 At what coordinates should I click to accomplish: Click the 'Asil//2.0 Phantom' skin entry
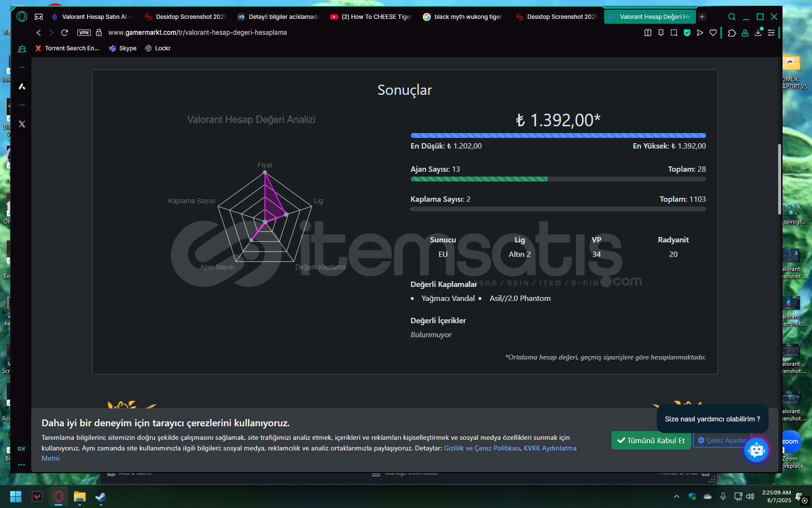(x=520, y=299)
